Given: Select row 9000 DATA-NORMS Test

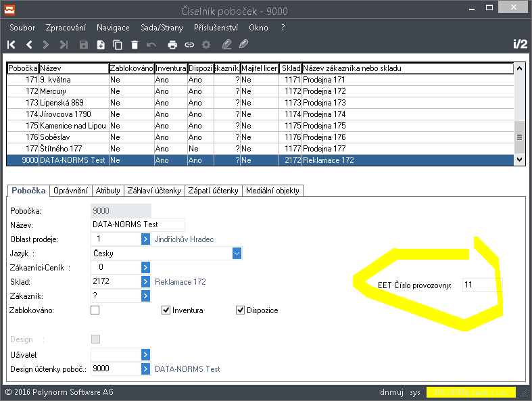Looking at the screenshot, I should (260, 160).
